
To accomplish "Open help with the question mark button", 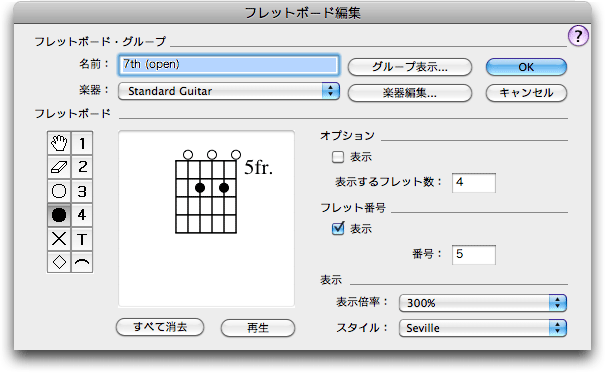I will click(578, 36).
